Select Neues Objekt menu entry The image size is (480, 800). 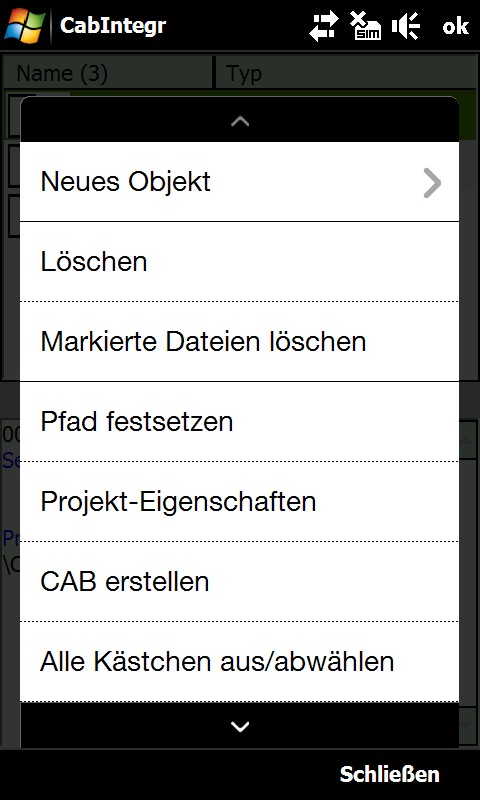239,182
